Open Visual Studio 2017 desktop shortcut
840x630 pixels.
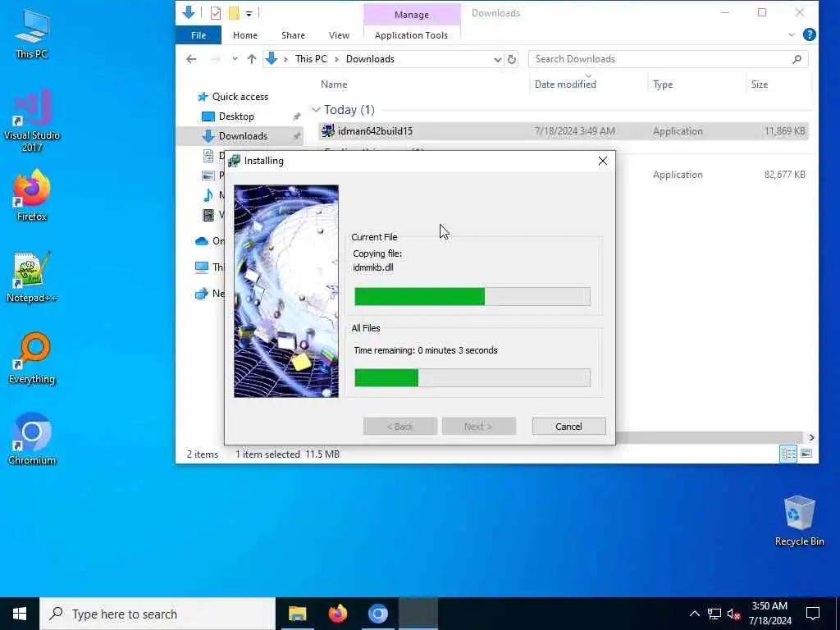click(32, 121)
